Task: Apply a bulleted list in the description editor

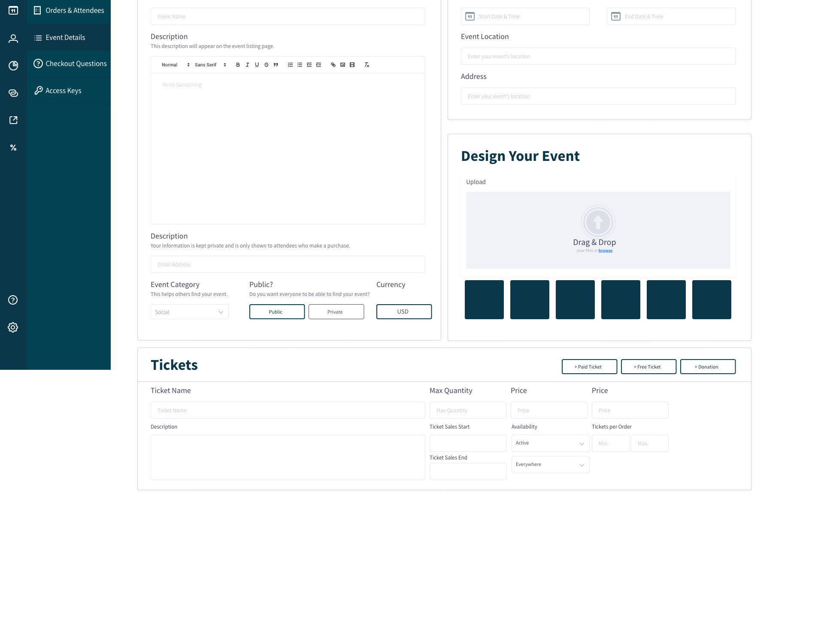Action: click(300, 65)
